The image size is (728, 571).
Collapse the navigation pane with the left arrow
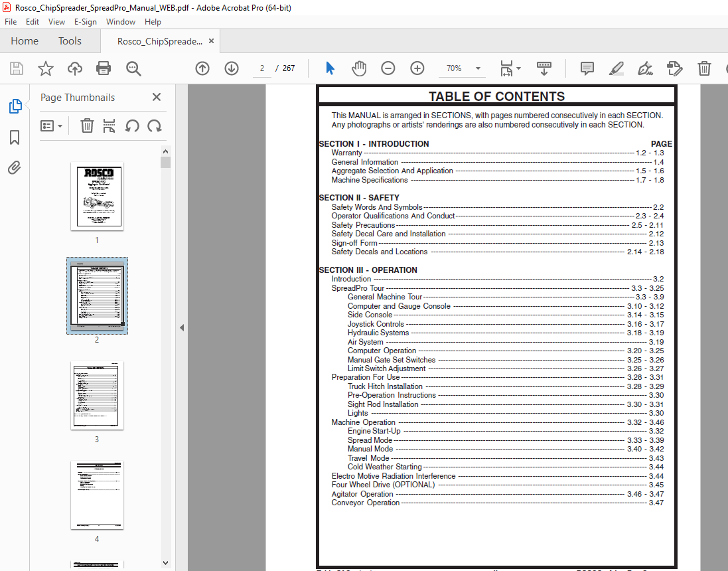point(182,327)
